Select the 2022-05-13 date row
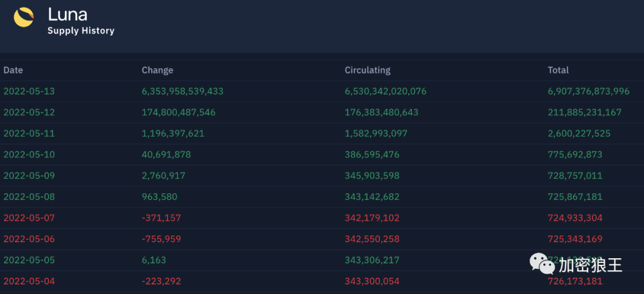 click(x=29, y=91)
